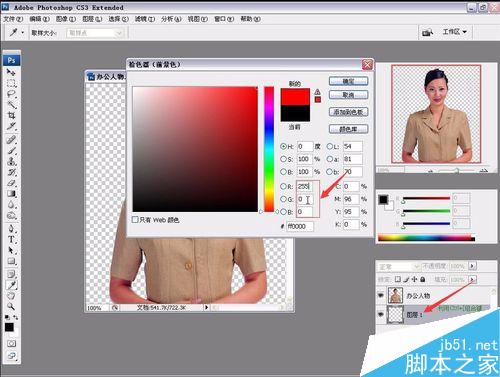Select the S saturation radio button
This screenshot has height=377, width=500.
click(x=283, y=159)
